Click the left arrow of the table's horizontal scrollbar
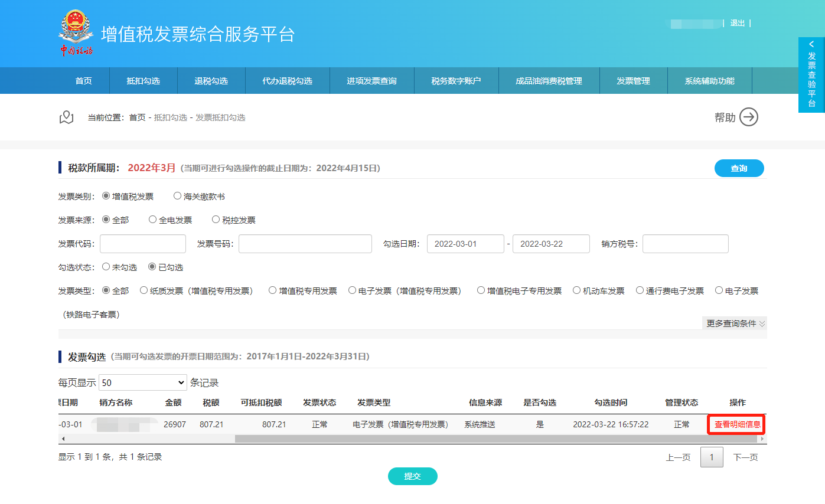825x504 pixels. (63, 439)
